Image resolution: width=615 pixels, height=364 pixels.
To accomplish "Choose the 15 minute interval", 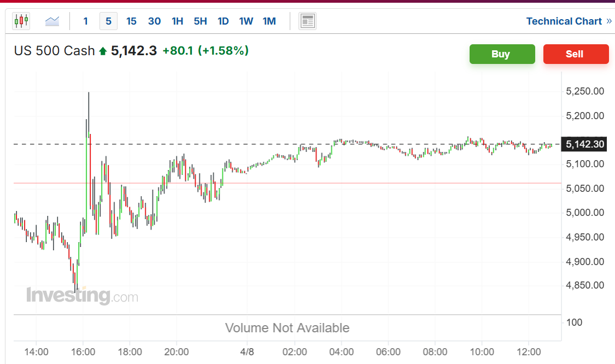I will coord(131,21).
